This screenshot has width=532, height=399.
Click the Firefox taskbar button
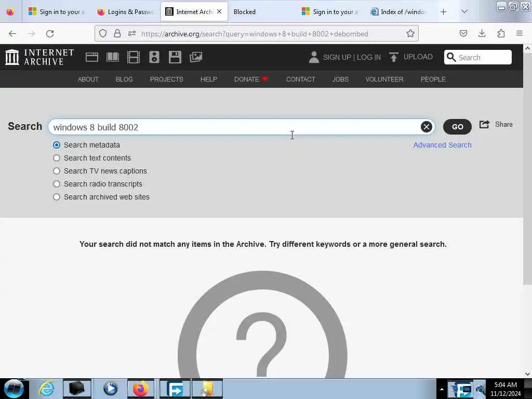[141, 389]
